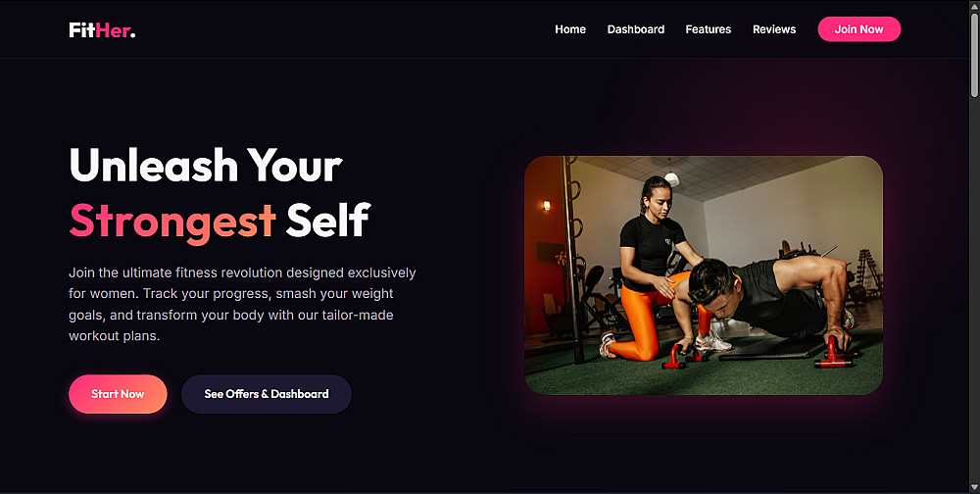Click the pink Join Now button
The width and height of the screenshot is (980, 494).
pos(858,29)
